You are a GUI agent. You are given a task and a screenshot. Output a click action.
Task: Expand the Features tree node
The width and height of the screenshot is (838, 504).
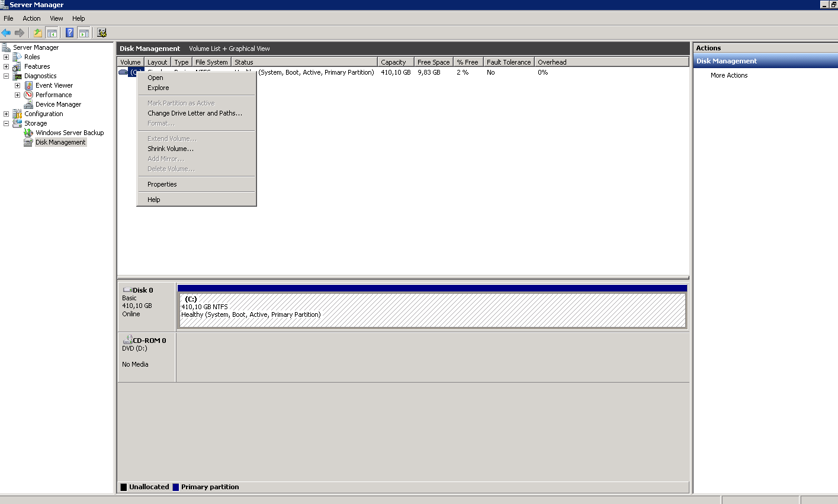click(x=6, y=66)
